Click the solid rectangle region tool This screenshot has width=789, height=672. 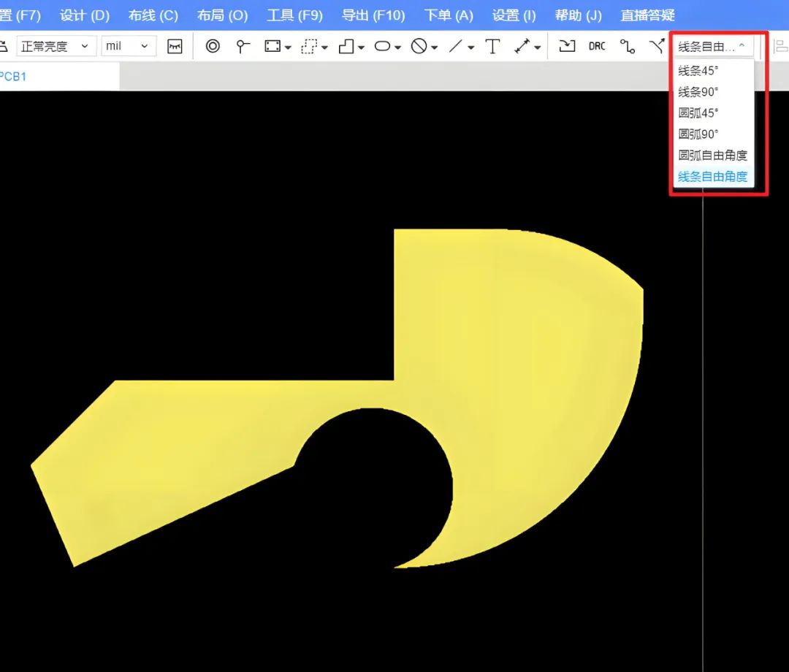click(272, 46)
